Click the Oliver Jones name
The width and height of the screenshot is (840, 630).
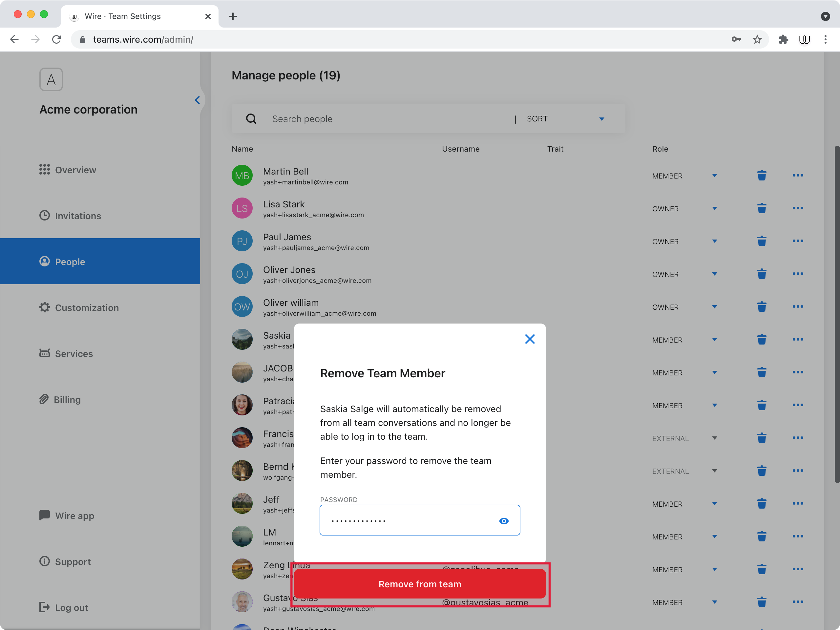(x=289, y=270)
